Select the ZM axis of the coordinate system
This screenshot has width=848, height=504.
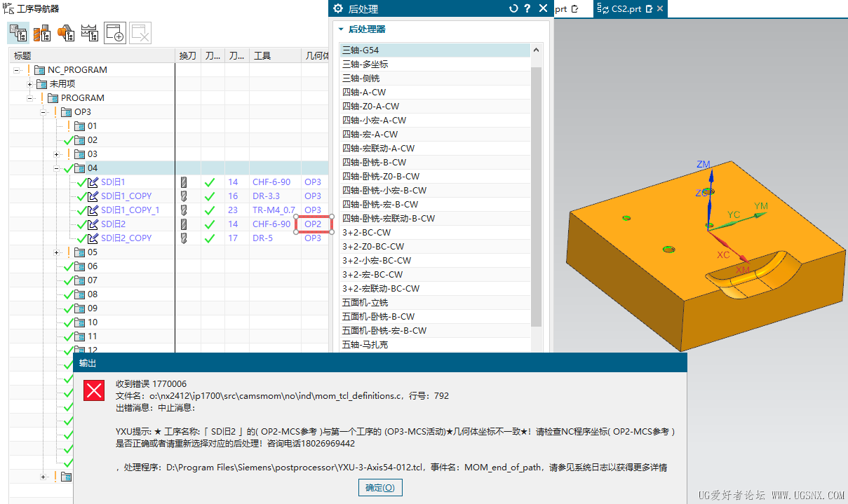click(x=704, y=164)
